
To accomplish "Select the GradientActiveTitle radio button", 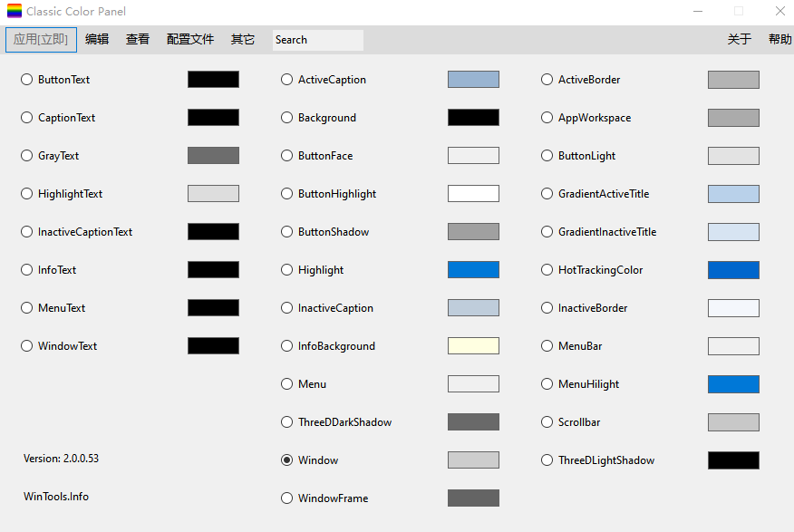I will [x=547, y=194].
